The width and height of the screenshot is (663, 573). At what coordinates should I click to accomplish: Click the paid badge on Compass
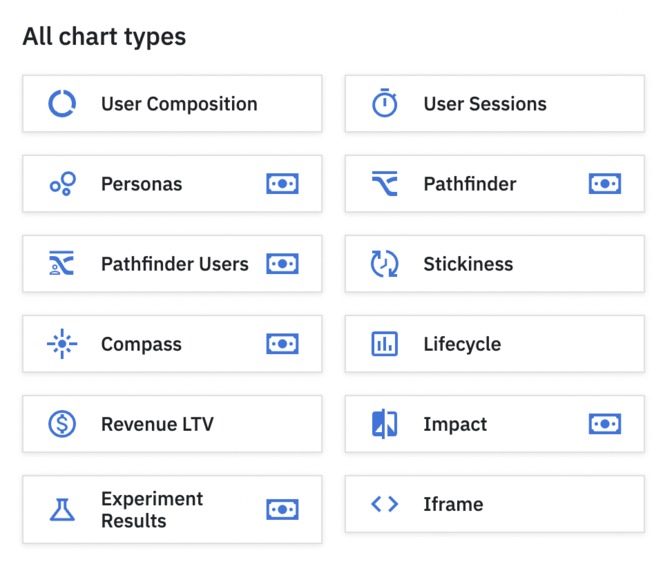pyautogui.click(x=282, y=344)
